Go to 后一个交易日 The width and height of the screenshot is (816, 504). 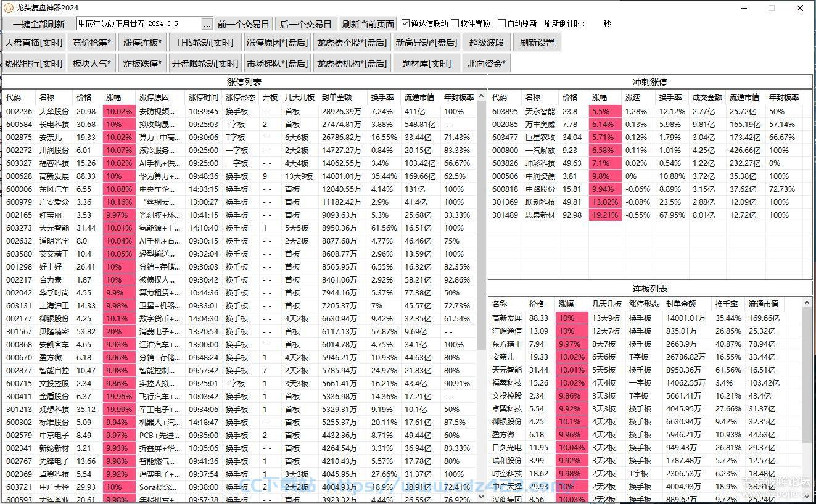(x=305, y=23)
